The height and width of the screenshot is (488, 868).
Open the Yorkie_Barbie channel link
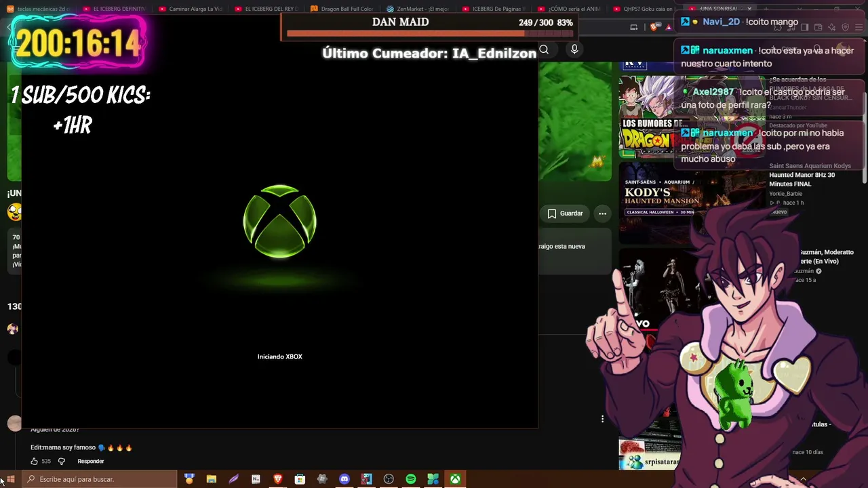point(785,194)
